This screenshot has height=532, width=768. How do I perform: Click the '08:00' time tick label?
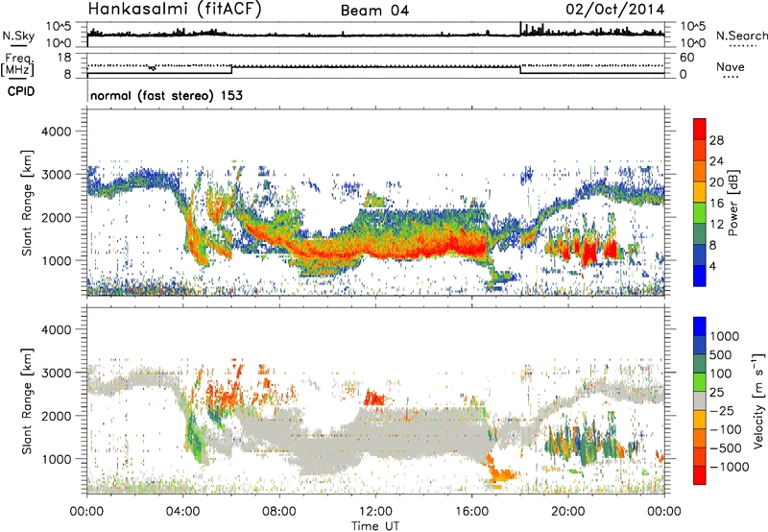pos(279,512)
